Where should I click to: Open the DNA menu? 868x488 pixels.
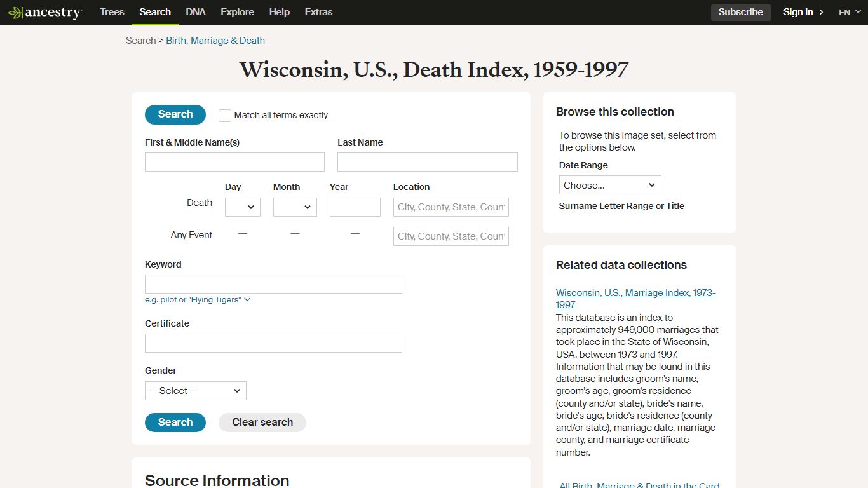point(196,12)
